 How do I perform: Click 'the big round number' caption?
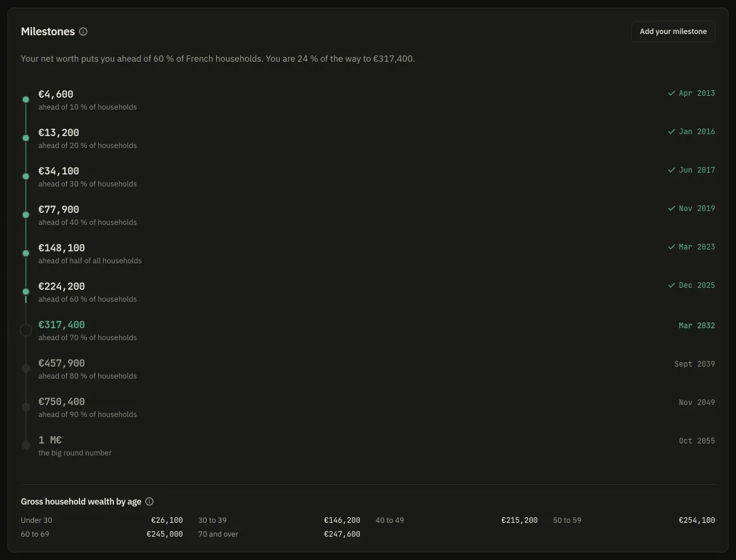pyautogui.click(x=74, y=453)
